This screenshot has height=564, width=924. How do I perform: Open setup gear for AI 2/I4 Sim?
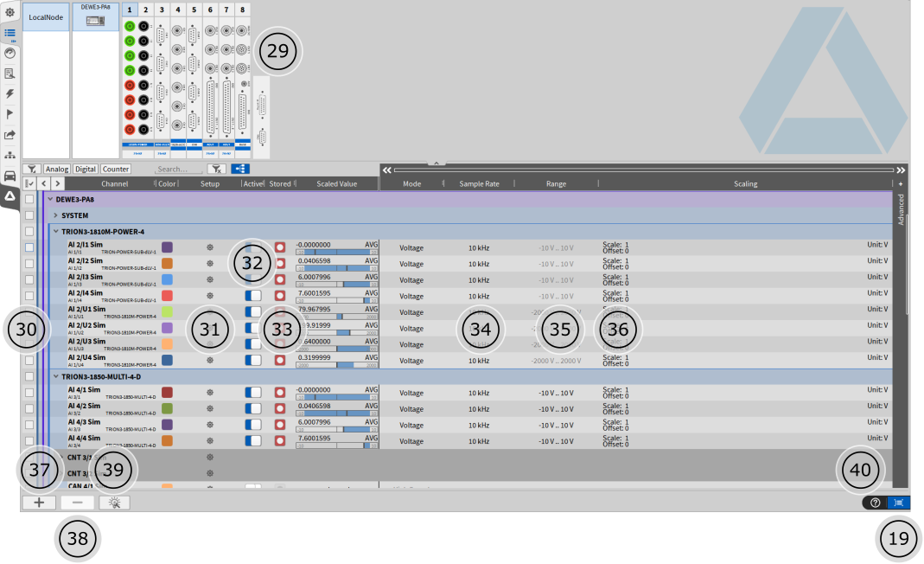[x=210, y=296]
